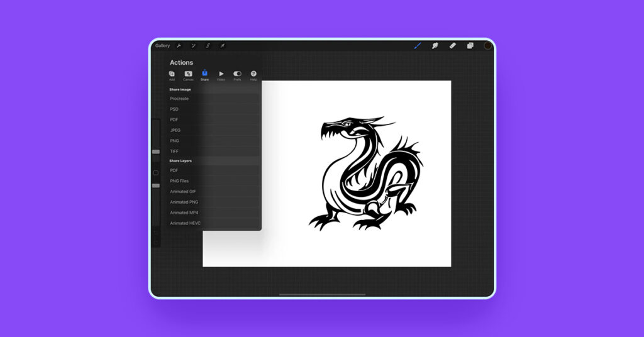This screenshot has width=644, height=337.
Task: Activate the Selection tool
Action: 208,46
